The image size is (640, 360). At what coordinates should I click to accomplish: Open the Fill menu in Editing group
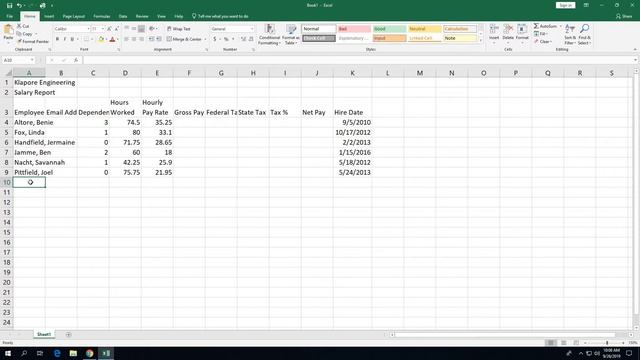click(542, 34)
